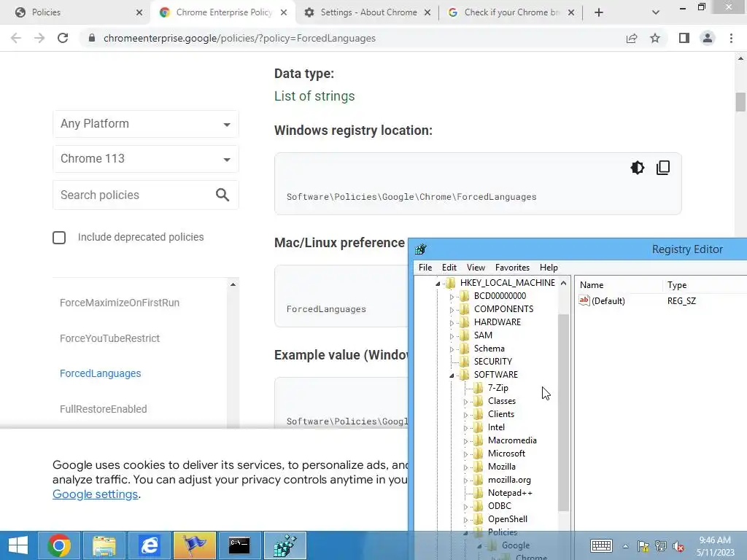The height and width of the screenshot is (560, 747).
Task: Expand the Classes registry key
Action: pyautogui.click(x=465, y=402)
